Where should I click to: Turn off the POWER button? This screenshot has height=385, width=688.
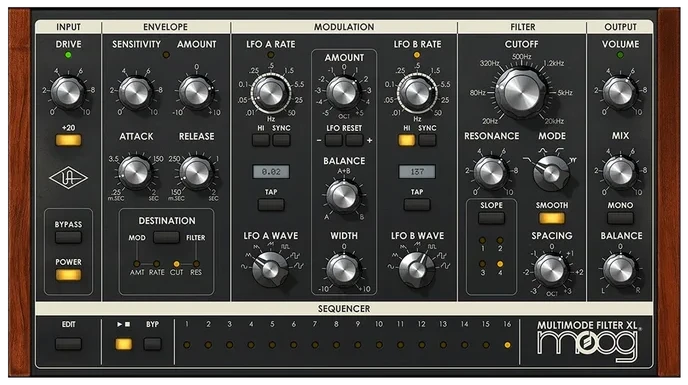(x=68, y=275)
